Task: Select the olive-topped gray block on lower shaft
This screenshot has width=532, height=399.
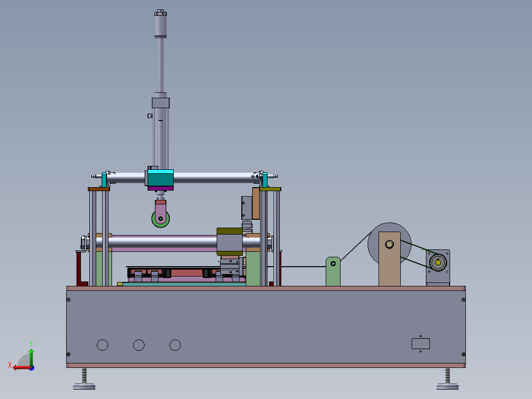Action: pos(229,242)
